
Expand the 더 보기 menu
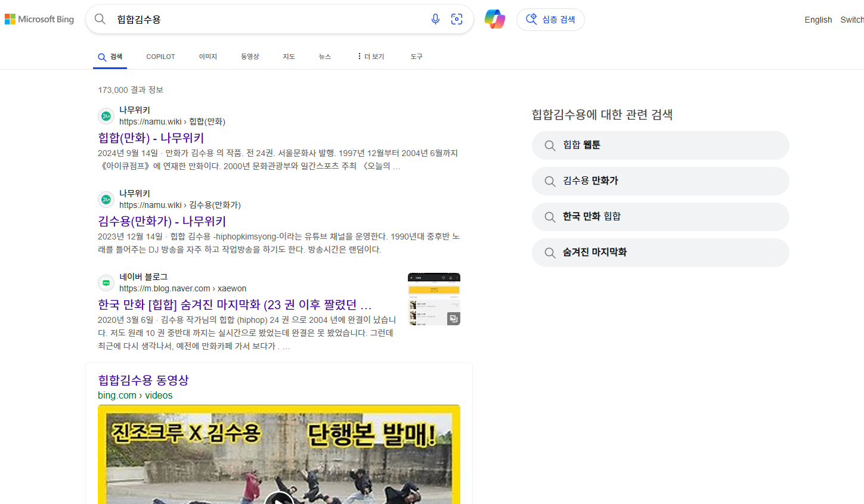pos(370,57)
